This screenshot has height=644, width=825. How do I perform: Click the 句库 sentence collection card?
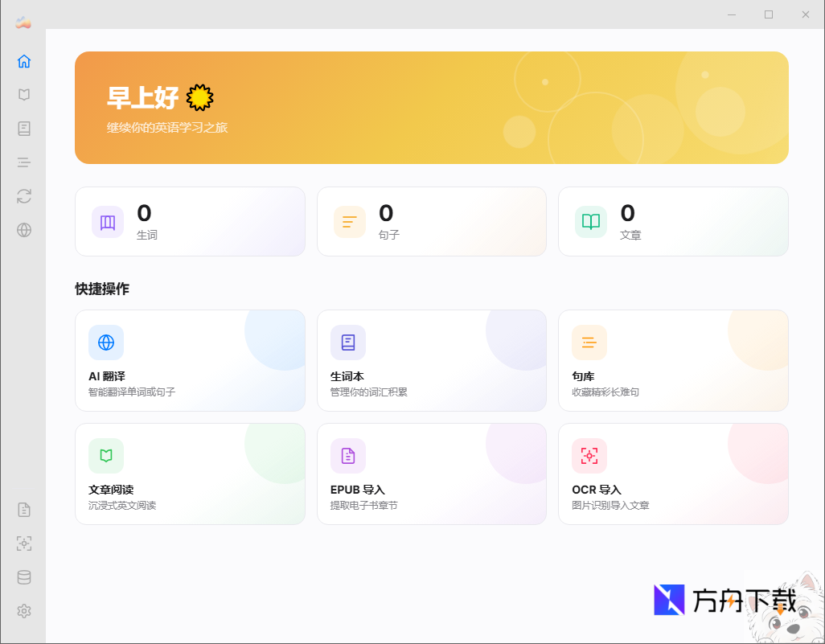(x=673, y=360)
